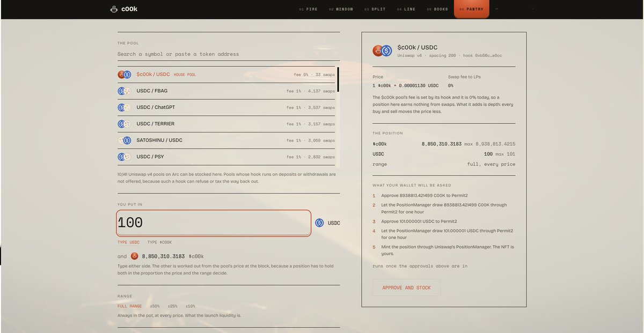The height and width of the screenshot is (333, 644).
Task: Select the 06 PANTRY tab
Action: point(471,9)
